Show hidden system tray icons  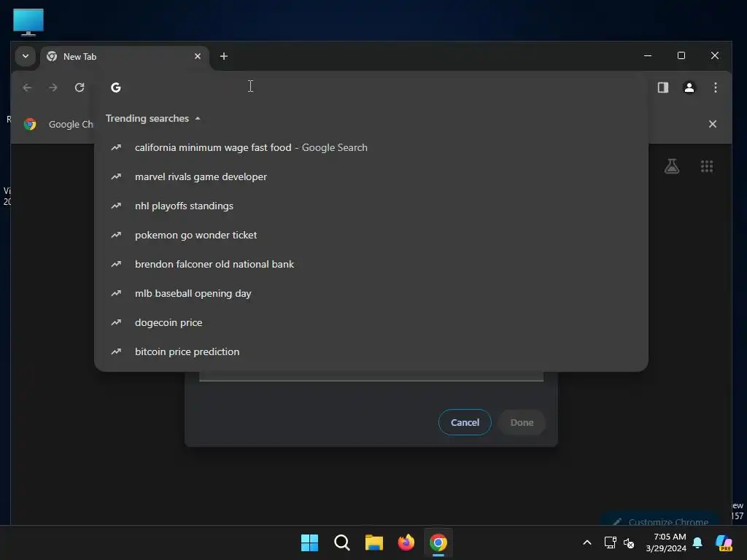587,542
